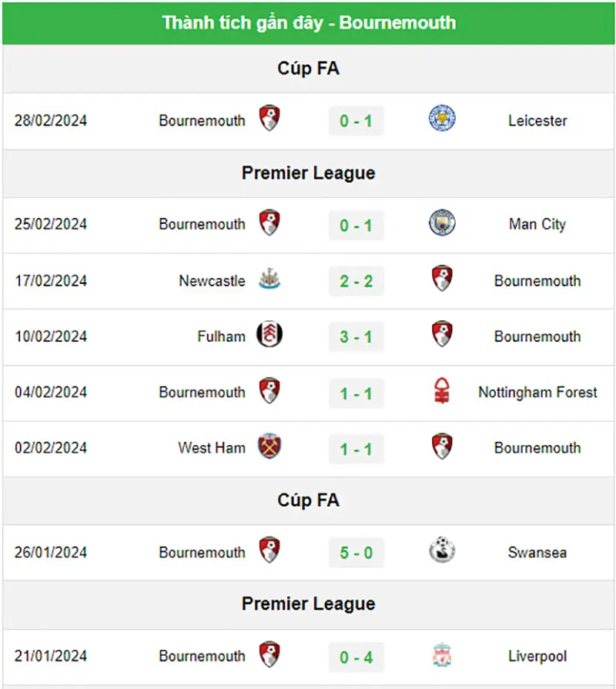Open the 2 - 2 Newcastle match score
This screenshot has width=616, height=689.
click(357, 281)
